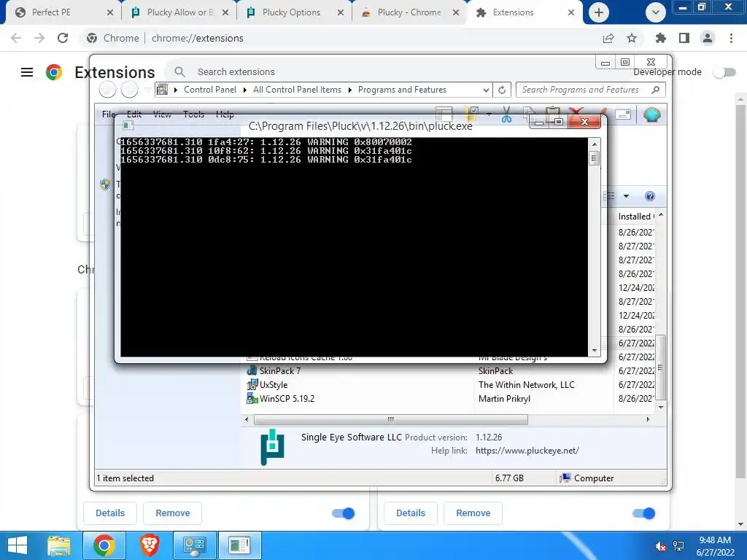The width and height of the screenshot is (747, 560).
Task: Click the Cut scissors icon in Control Panel toolbar
Action: pos(506,114)
